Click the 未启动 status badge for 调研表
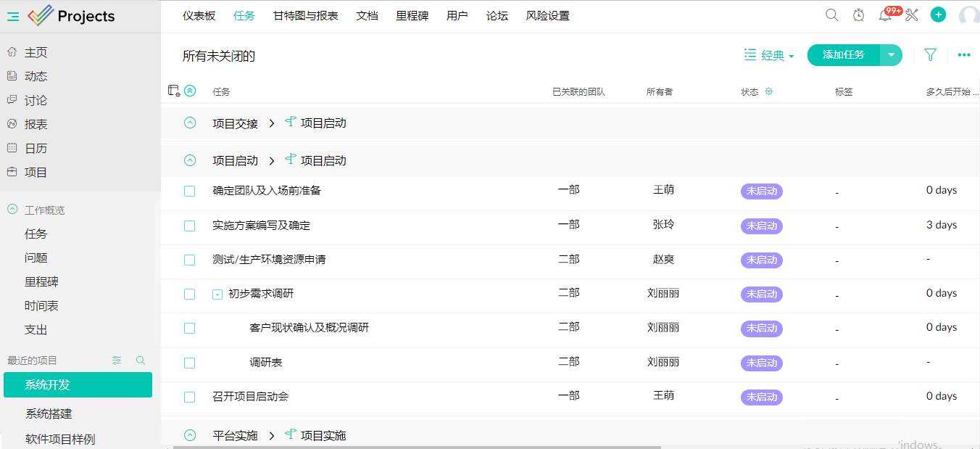The height and width of the screenshot is (449, 980). click(761, 363)
